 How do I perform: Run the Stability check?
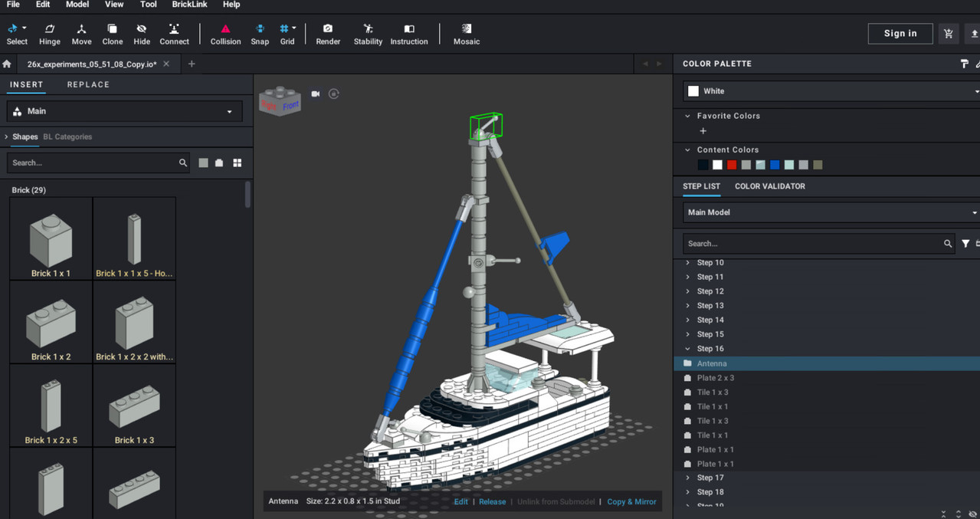click(368, 34)
